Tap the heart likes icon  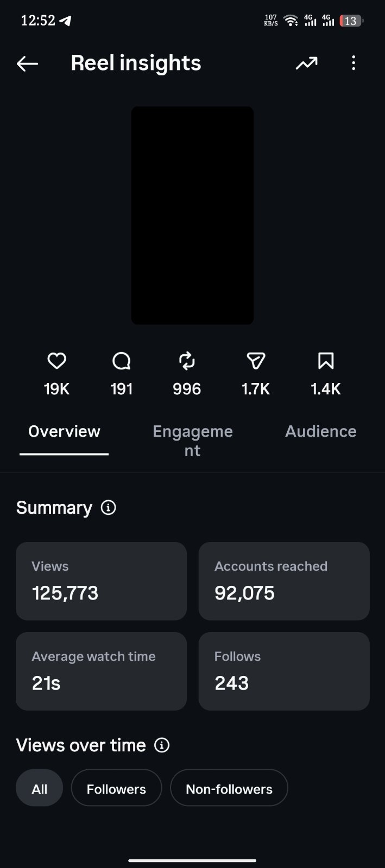[x=56, y=361]
